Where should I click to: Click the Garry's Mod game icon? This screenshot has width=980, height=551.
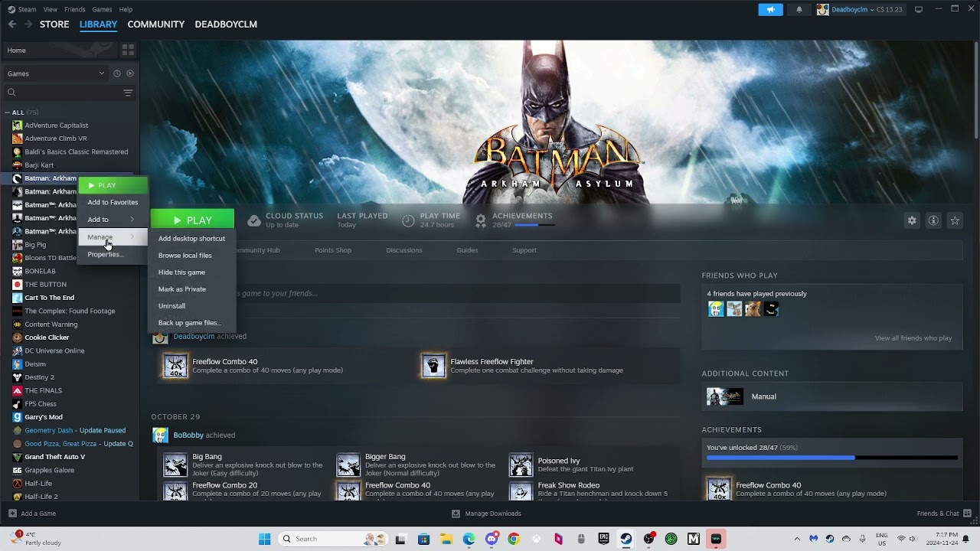(x=17, y=417)
